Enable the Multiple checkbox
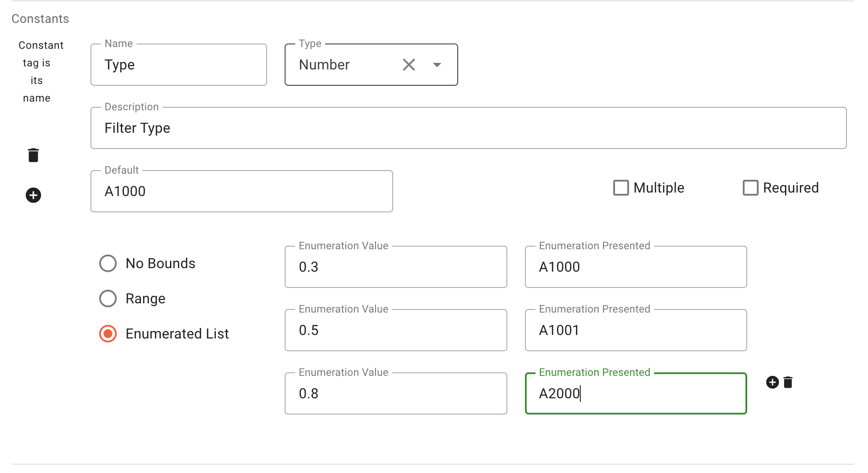The height and width of the screenshot is (473, 868). (x=621, y=188)
